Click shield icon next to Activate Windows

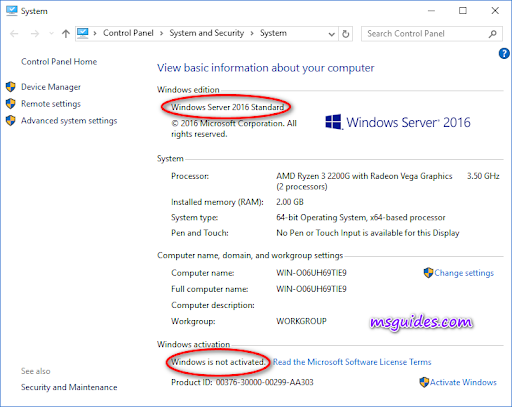424,382
